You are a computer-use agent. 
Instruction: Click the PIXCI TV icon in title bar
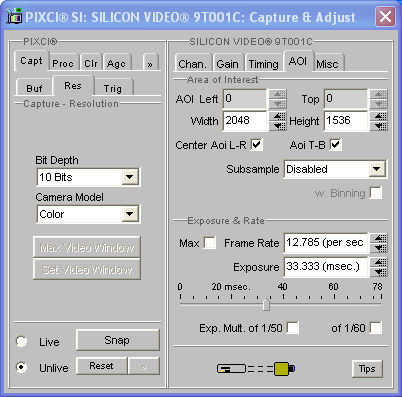coord(14,16)
